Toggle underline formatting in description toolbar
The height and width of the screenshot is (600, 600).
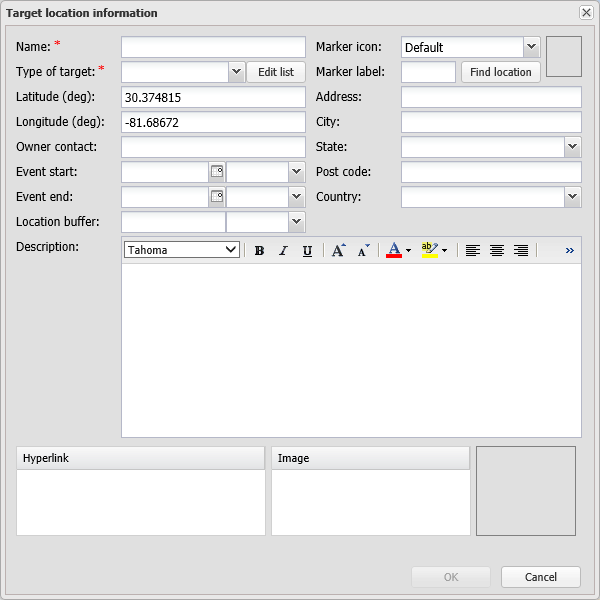pos(307,251)
